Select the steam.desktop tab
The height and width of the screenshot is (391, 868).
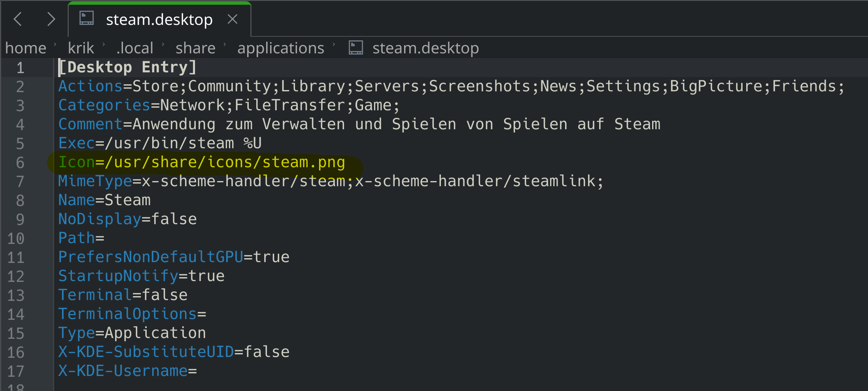pos(159,20)
